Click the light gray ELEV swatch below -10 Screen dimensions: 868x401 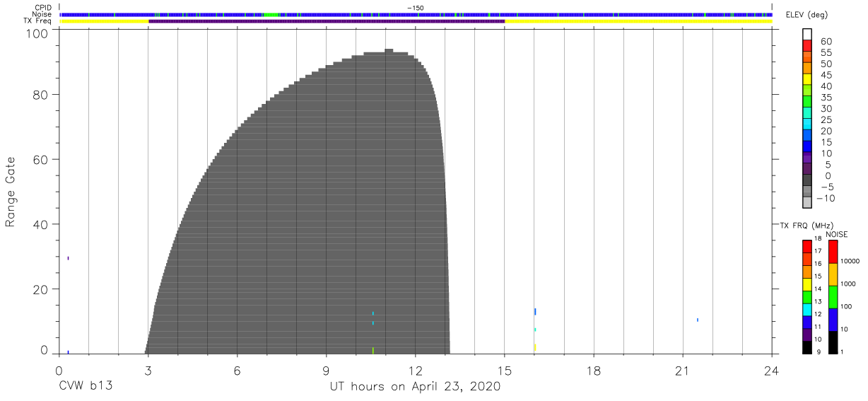pyautogui.click(x=807, y=203)
